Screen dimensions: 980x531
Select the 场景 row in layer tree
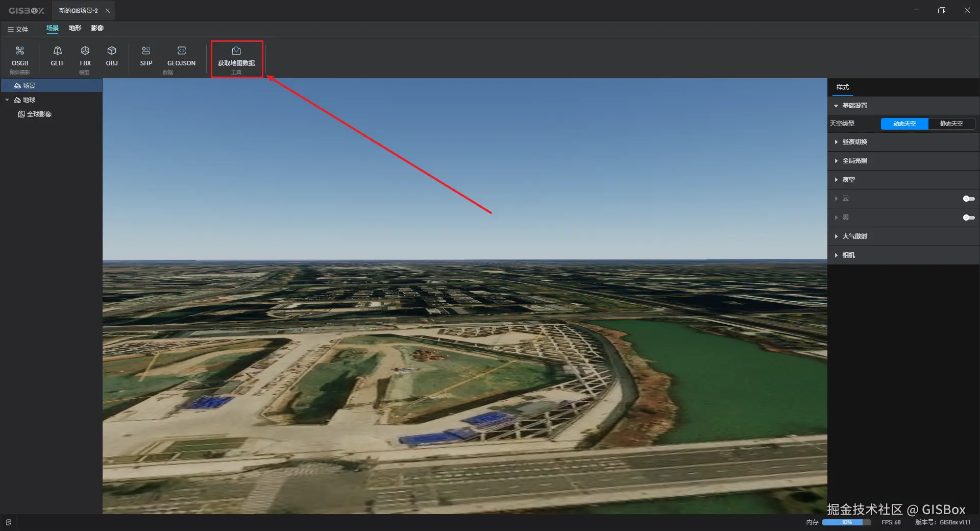coord(51,85)
